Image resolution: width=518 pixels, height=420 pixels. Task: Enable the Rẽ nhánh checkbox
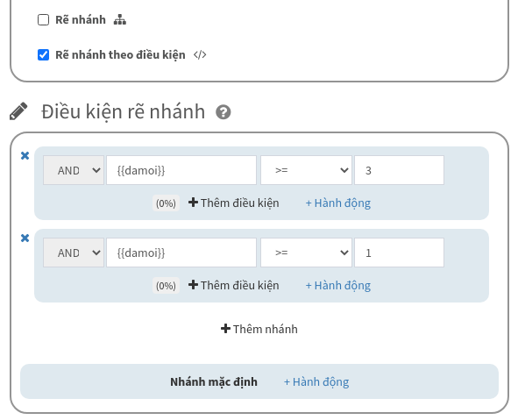[x=43, y=20]
